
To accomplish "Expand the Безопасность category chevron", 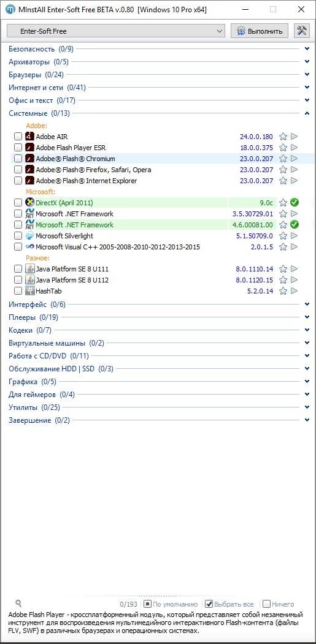I will [x=307, y=49].
